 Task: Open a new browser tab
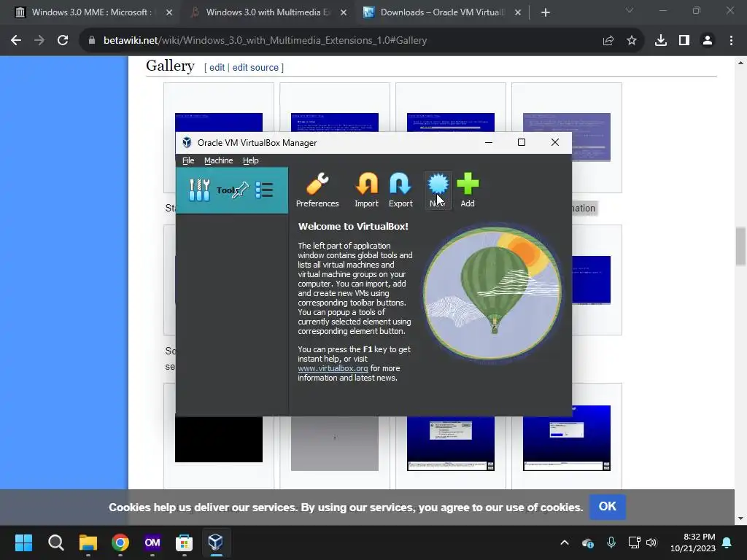pos(546,12)
